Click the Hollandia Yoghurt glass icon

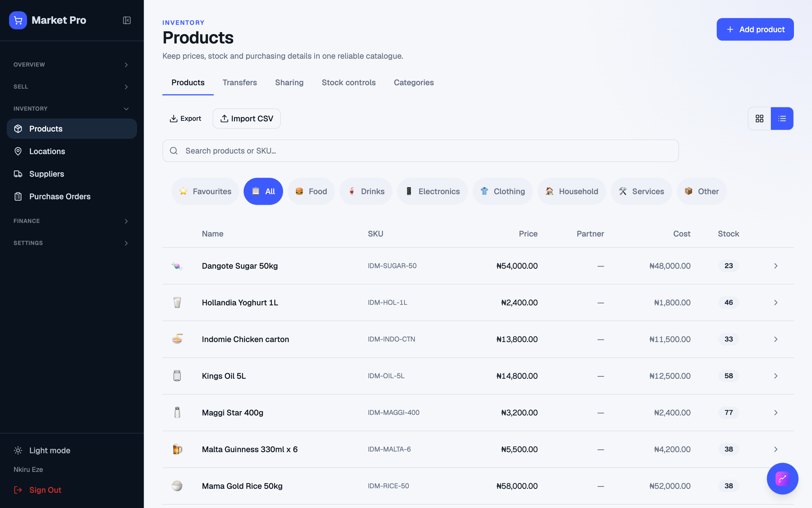click(x=177, y=302)
